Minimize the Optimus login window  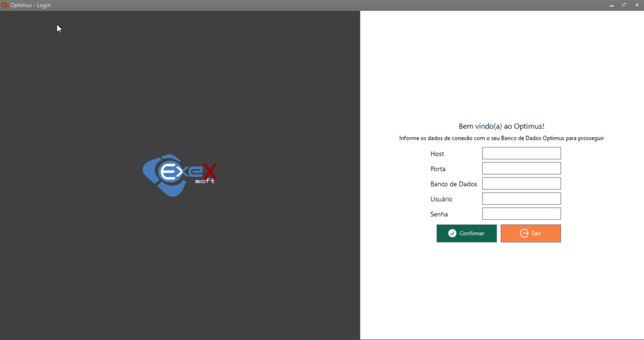coord(611,5)
